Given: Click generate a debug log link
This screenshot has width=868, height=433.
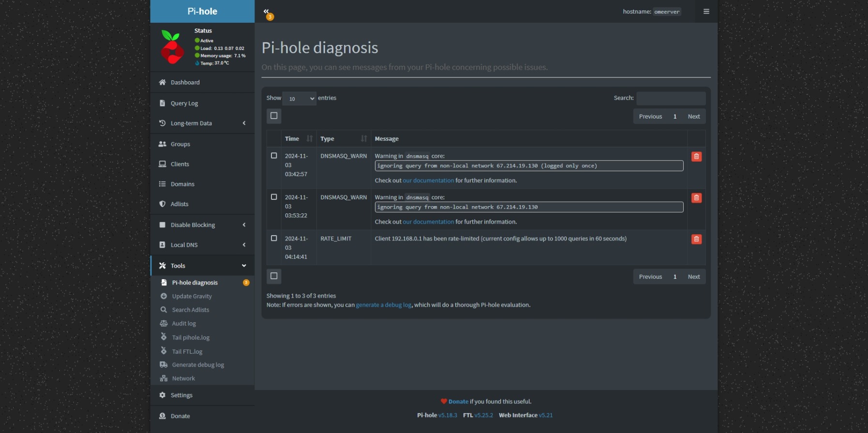Looking at the screenshot, I should point(384,305).
